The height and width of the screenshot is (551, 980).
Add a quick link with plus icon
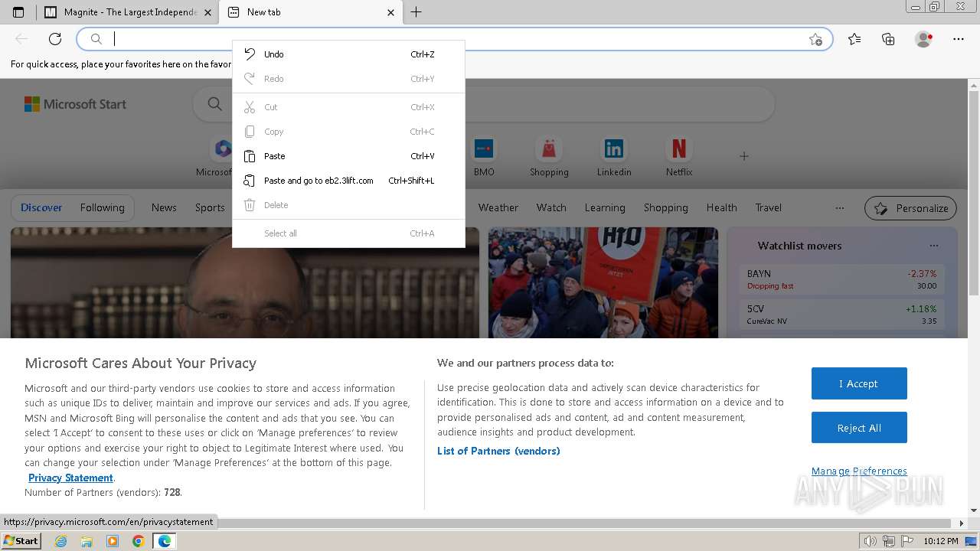743,156
